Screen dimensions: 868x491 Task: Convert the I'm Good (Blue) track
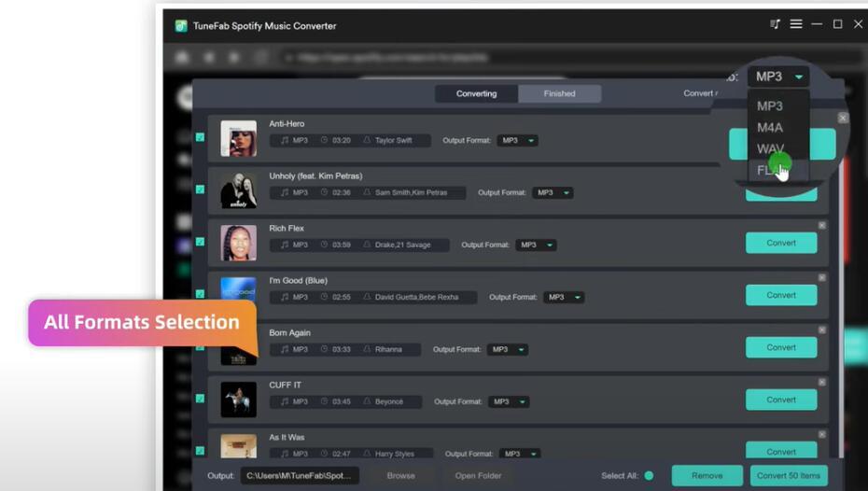coord(781,295)
